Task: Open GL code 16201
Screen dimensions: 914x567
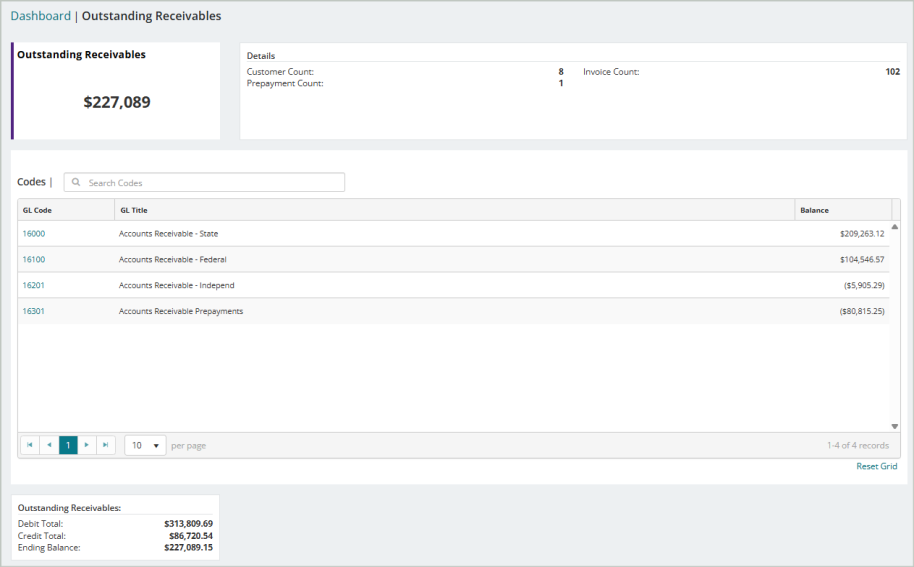Action: point(34,285)
